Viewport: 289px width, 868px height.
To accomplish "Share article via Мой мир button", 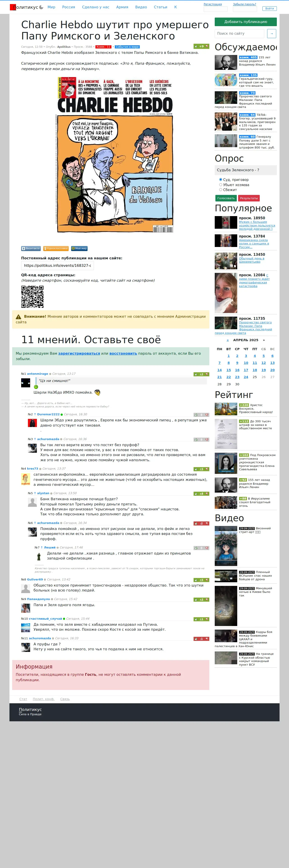I will click(79, 248).
